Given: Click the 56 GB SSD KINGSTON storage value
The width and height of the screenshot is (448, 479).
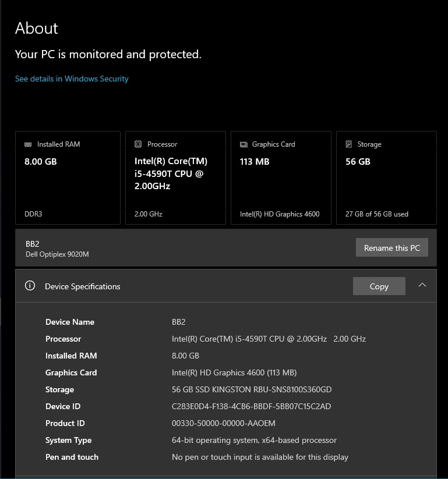Looking at the screenshot, I should [252, 389].
